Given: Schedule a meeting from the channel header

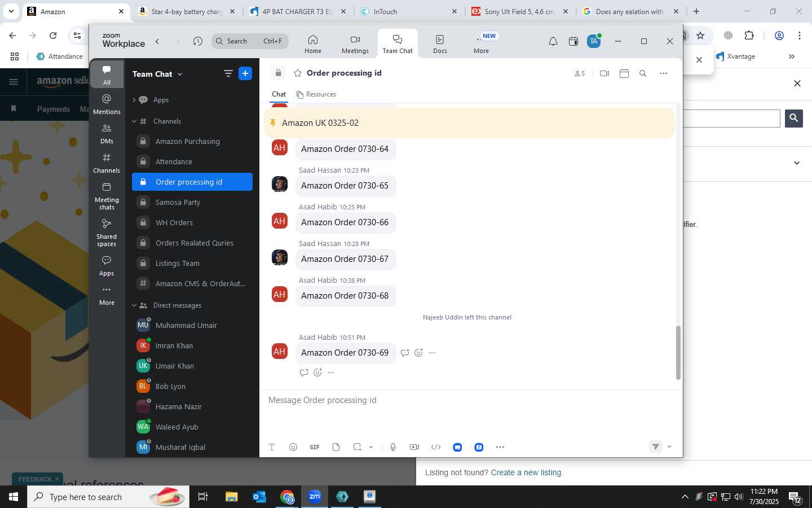Looking at the screenshot, I should [x=624, y=73].
